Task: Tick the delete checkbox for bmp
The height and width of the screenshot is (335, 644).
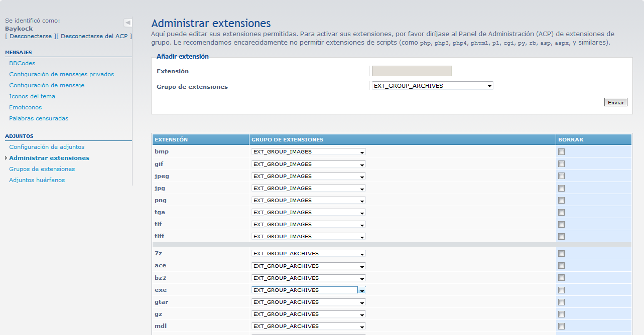Action: pos(561,152)
